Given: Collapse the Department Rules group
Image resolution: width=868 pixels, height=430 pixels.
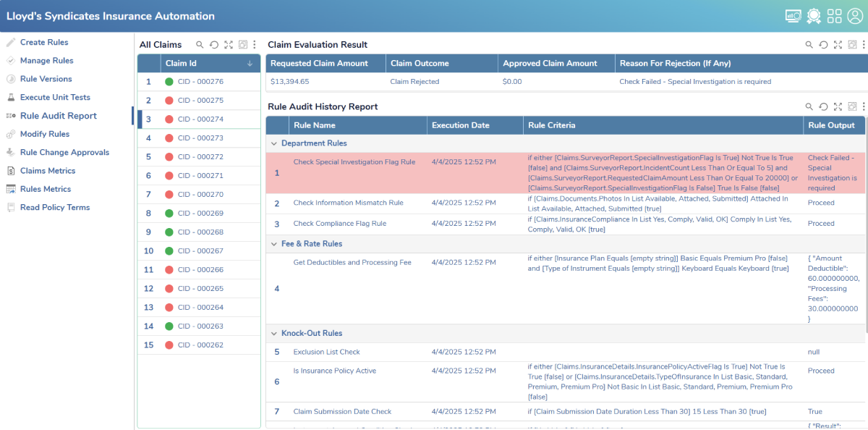Looking at the screenshot, I should coord(274,143).
